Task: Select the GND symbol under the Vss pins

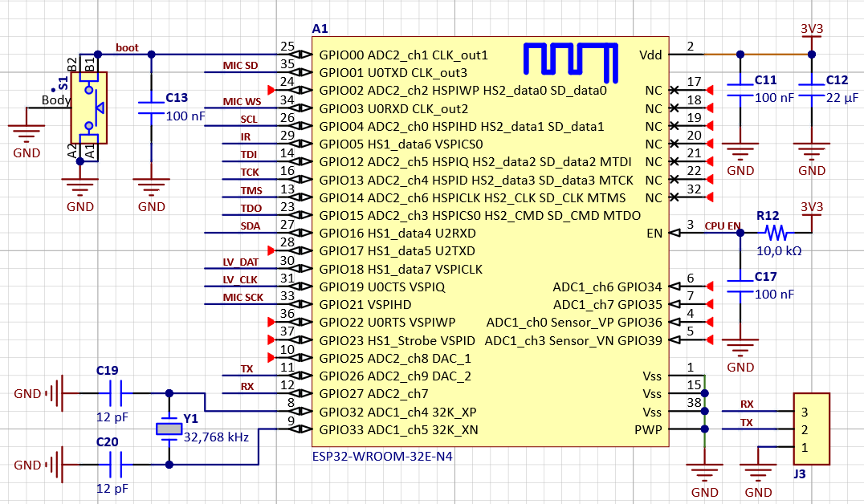Action: tap(705, 474)
